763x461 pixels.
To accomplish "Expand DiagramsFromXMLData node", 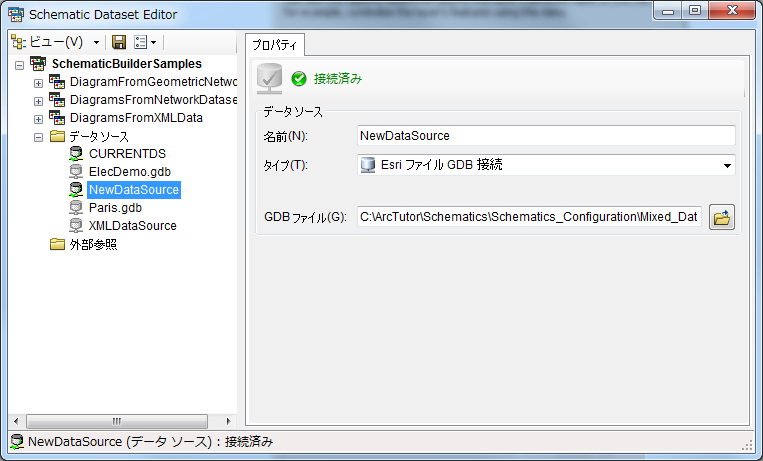I will point(38,119).
